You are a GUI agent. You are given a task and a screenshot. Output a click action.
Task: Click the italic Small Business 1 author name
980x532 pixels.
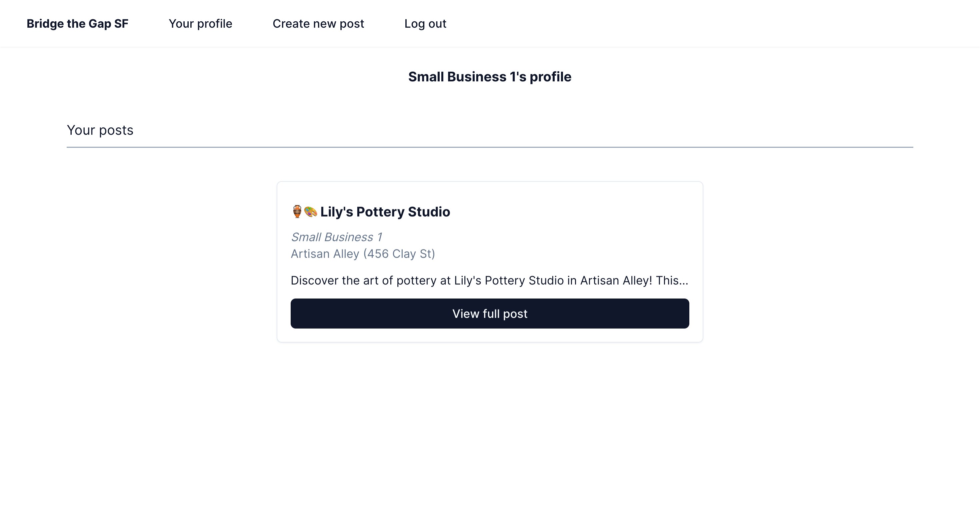pos(336,237)
